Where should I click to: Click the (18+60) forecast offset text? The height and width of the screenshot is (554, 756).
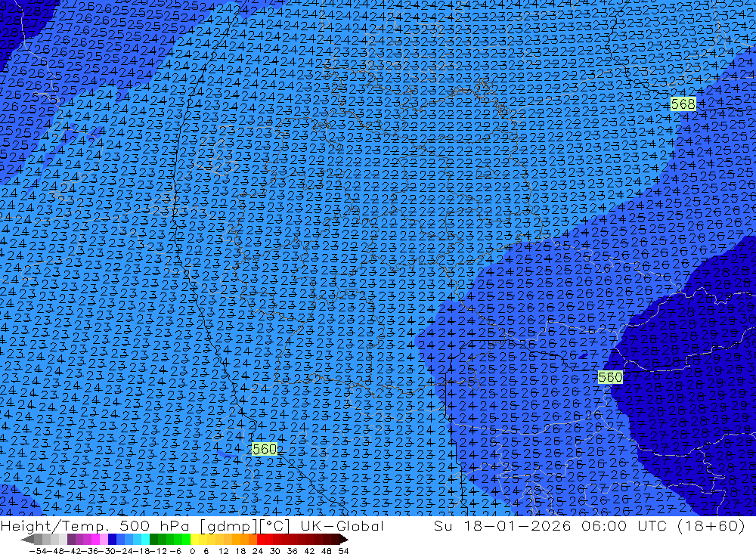(711, 525)
